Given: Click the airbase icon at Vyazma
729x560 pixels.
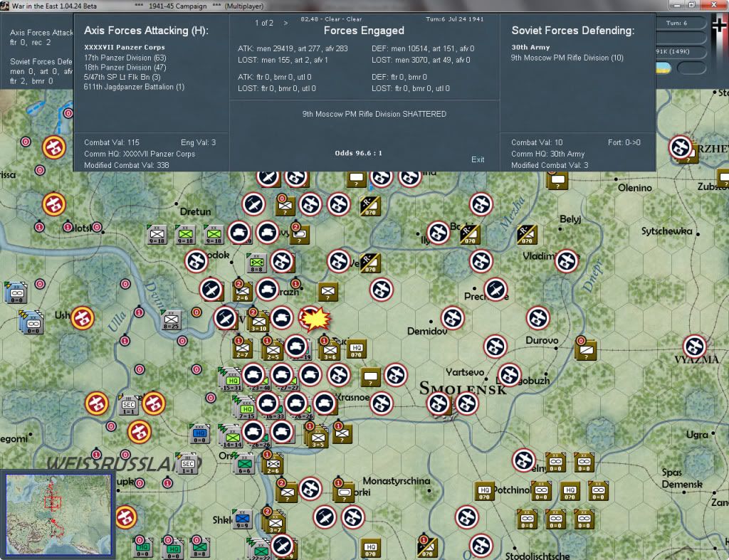Looking at the screenshot, I should point(695,347).
